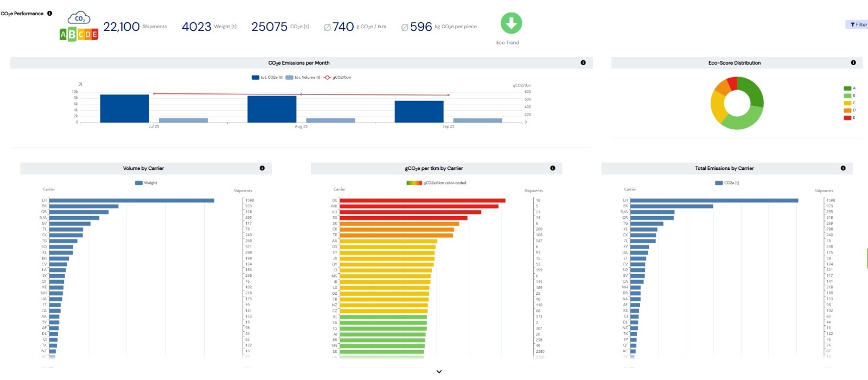This screenshot has height=380, width=868.
Task: Click the green Eco Trend down-arrow icon
Action: coord(510,23)
